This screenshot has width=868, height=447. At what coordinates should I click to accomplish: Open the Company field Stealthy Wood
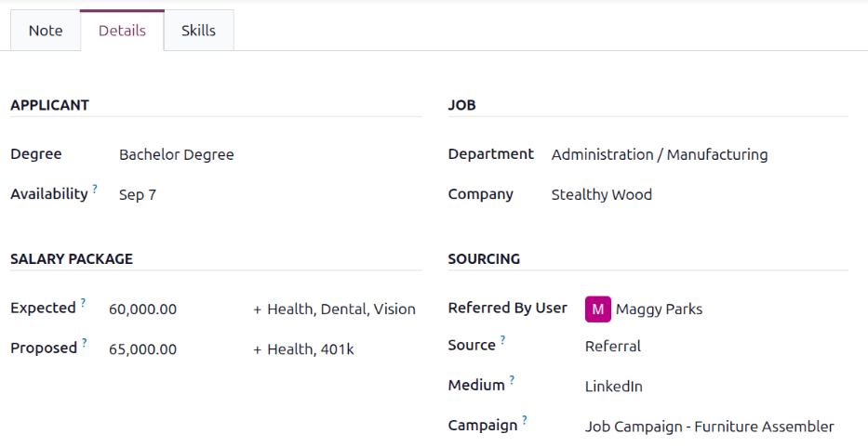(700, 194)
